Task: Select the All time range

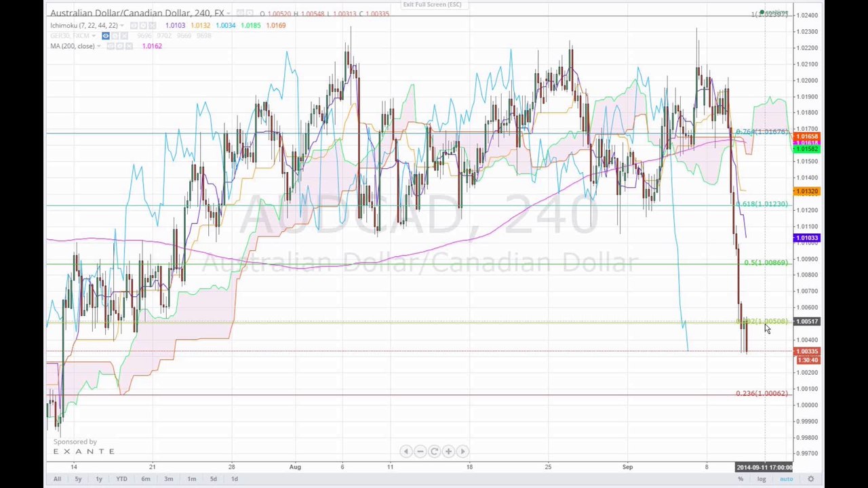Action: (57, 479)
